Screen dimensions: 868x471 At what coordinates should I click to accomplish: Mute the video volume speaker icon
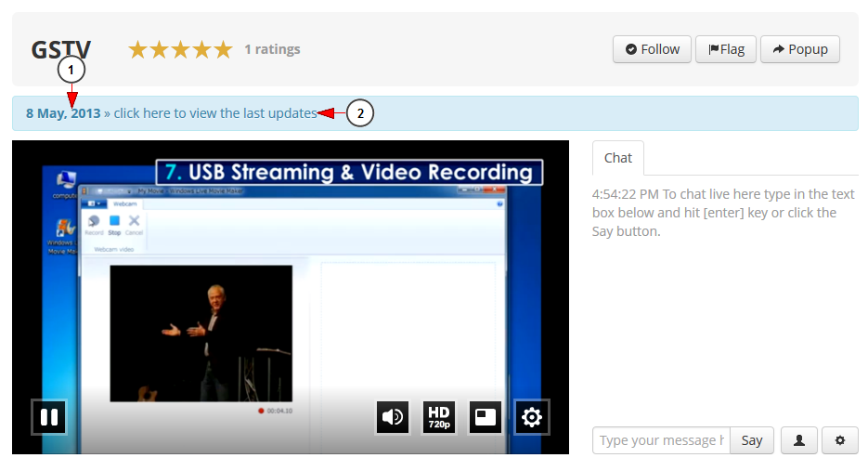393,417
